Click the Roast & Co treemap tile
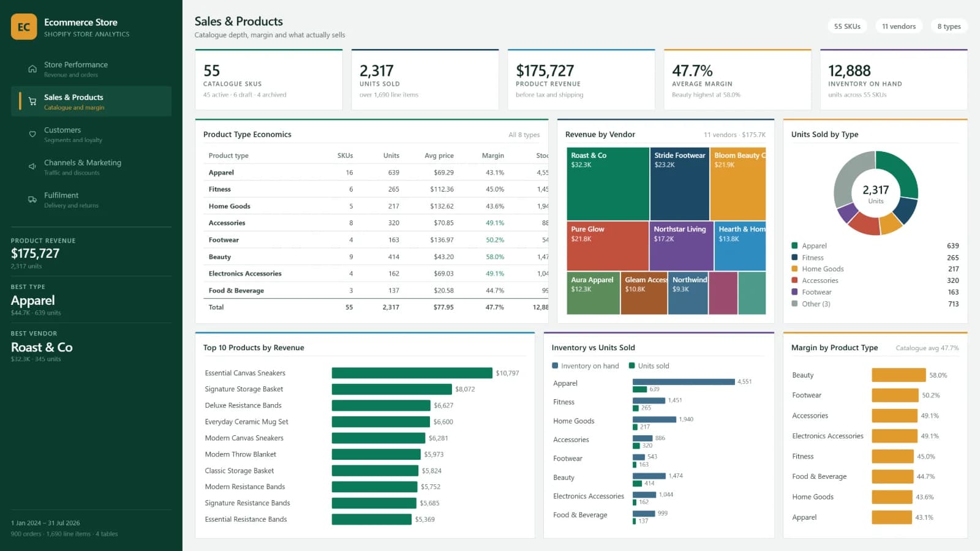Viewport: 980px width, 551px height. pos(608,184)
